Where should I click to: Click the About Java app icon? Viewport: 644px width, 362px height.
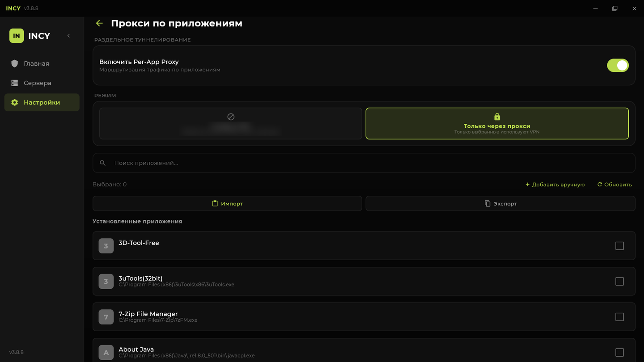coord(106,352)
